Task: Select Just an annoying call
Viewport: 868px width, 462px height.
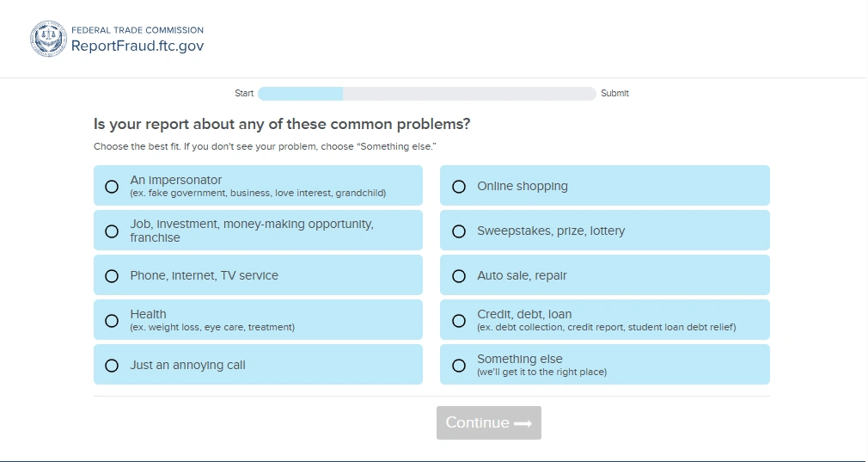Action: pos(112,366)
